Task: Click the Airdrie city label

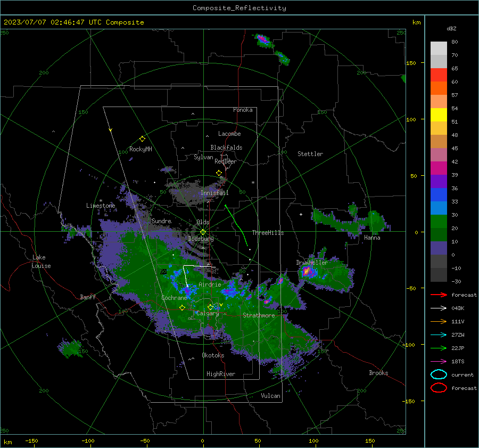Action: (x=210, y=284)
